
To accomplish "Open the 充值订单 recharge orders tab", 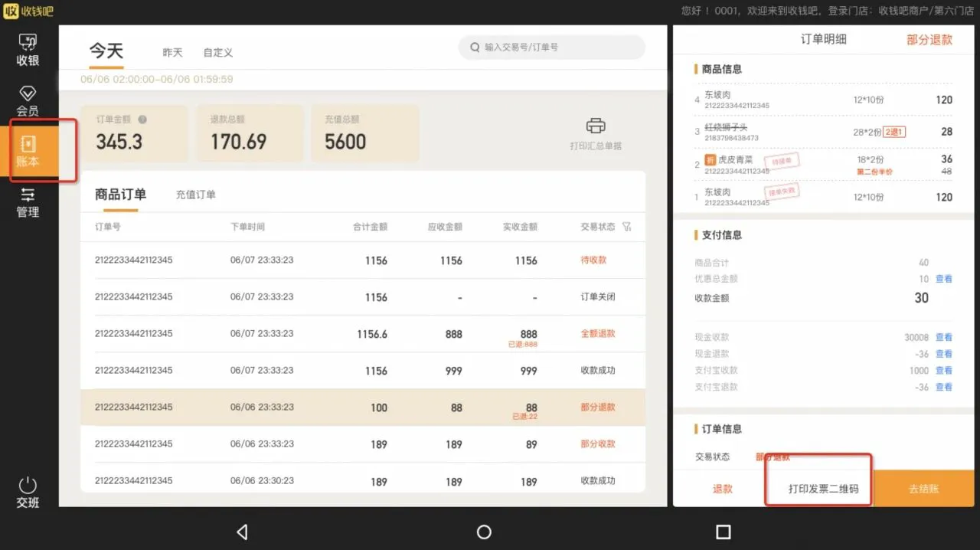I will tap(195, 195).
